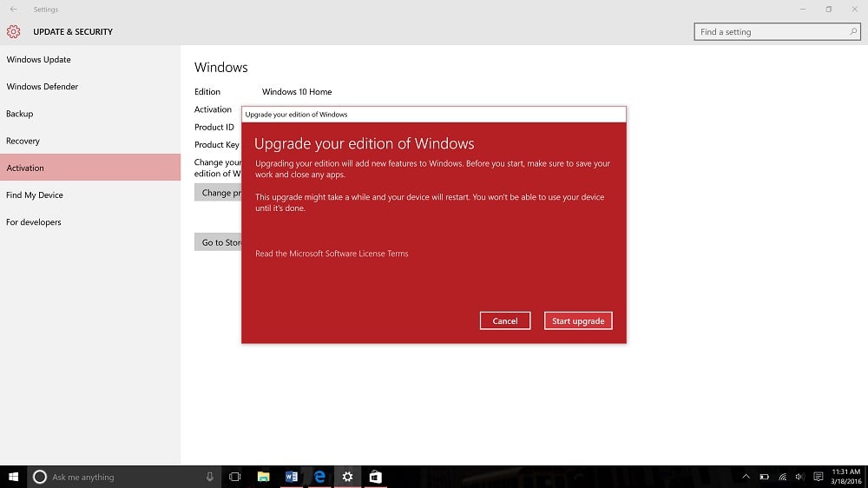Click the Update & Security gear icon

tap(13, 31)
